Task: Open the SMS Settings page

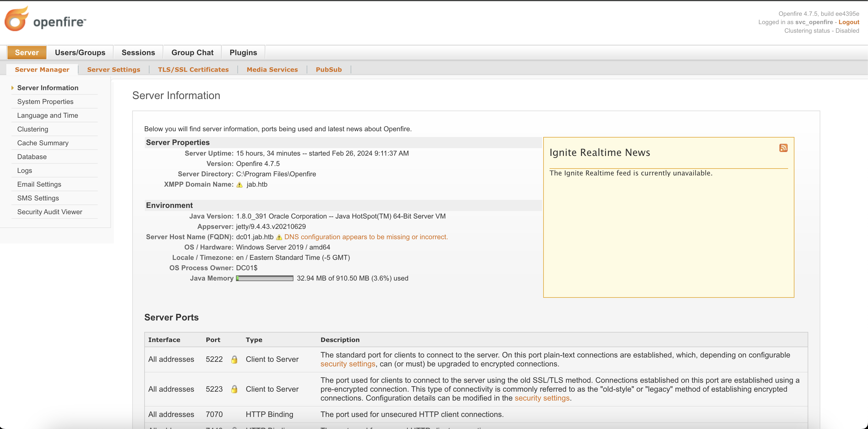Action: coord(38,198)
